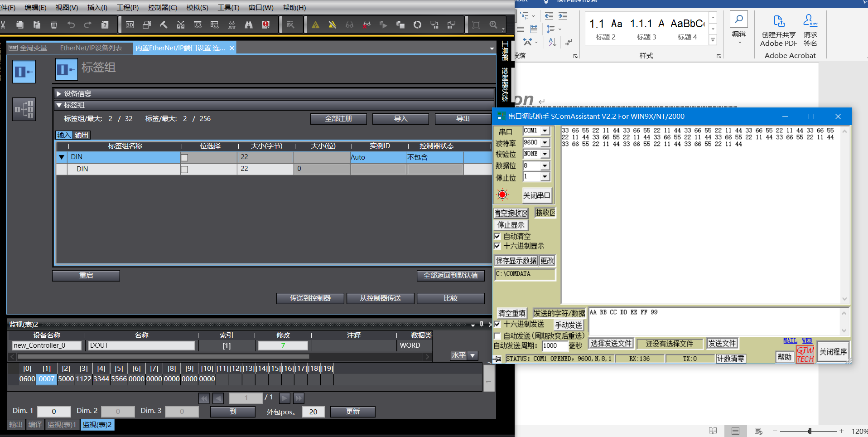Click the Redo arrow icon in Sysmac toolbar
Image resolution: width=868 pixels, height=437 pixels.
coord(88,24)
